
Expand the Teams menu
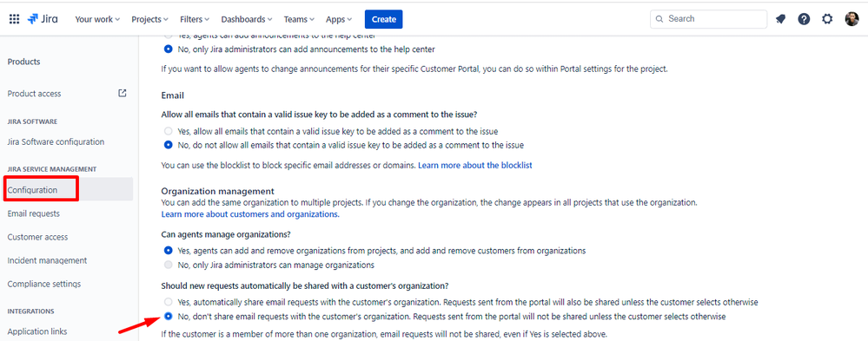[299, 19]
